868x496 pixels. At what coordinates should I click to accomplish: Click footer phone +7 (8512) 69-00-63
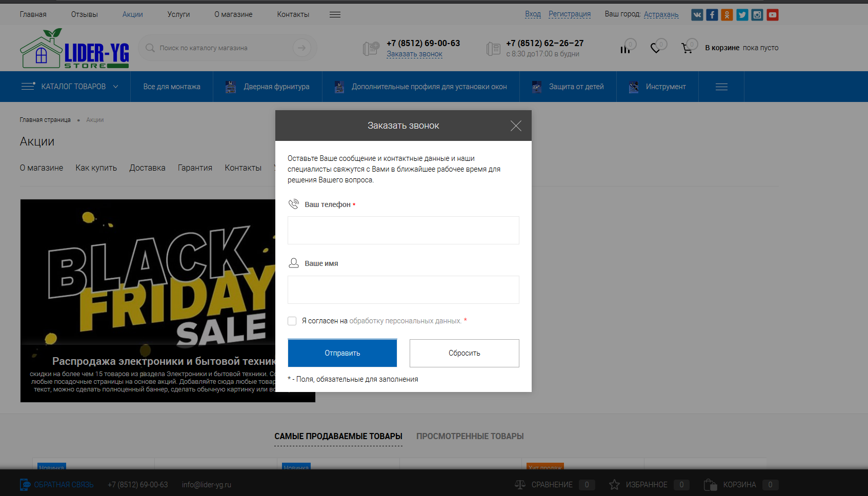(x=138, y=485)
